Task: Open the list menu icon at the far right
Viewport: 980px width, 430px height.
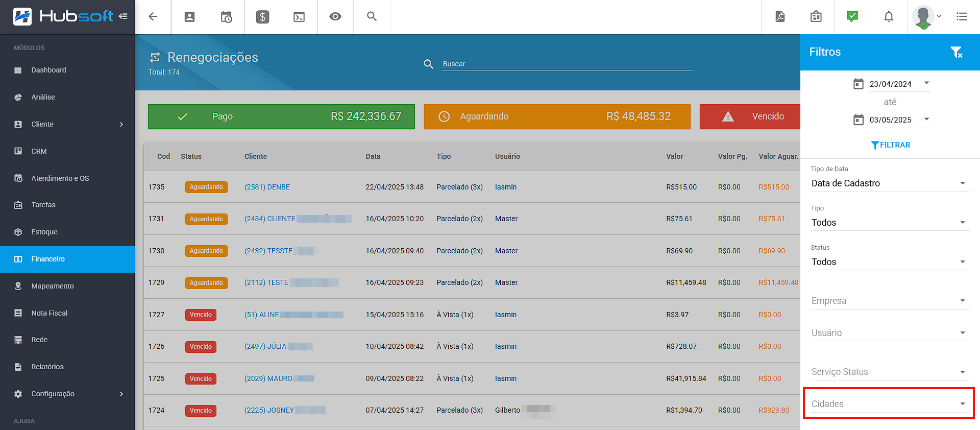Action: 962,17
